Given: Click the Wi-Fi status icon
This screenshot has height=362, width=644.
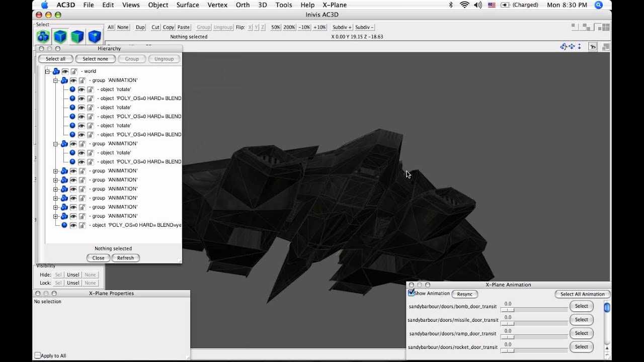Looking at the screenshot, I should click(x=464, y=5).
